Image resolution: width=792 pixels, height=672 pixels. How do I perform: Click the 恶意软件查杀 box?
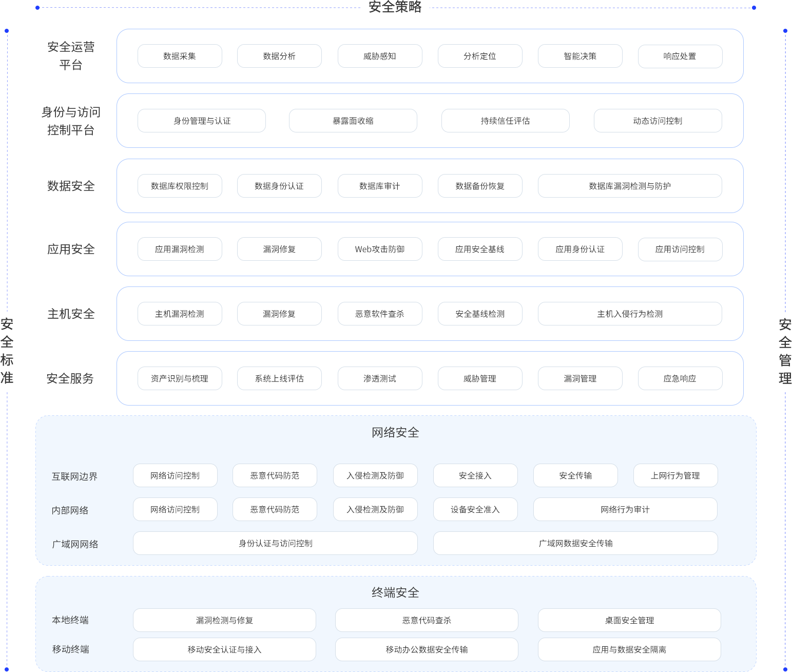380,314
